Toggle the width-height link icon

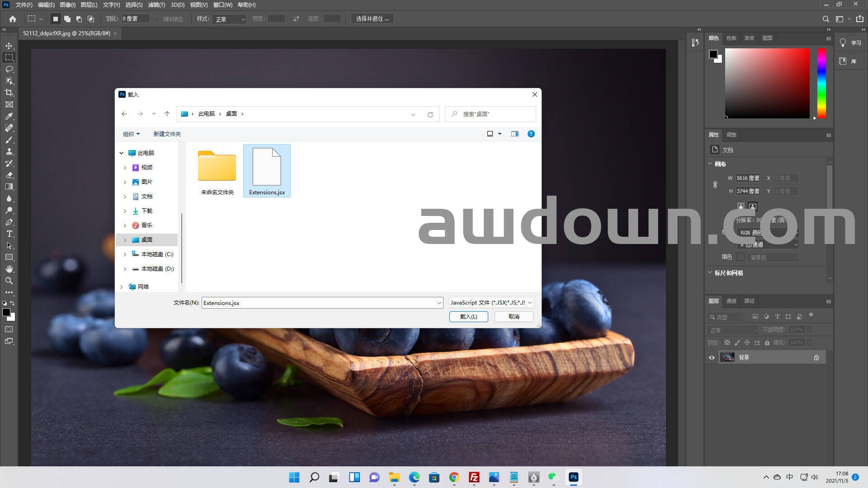715,184
